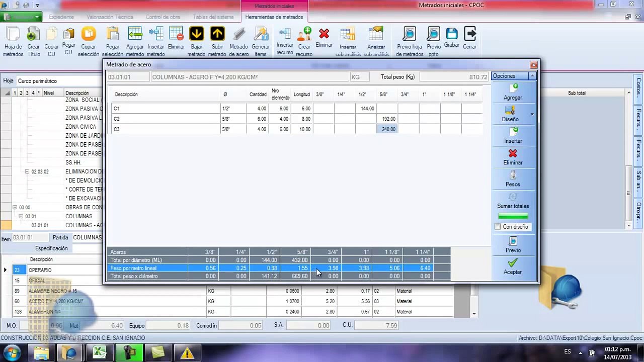Click Sumar totales in dialog

point(513,201)
